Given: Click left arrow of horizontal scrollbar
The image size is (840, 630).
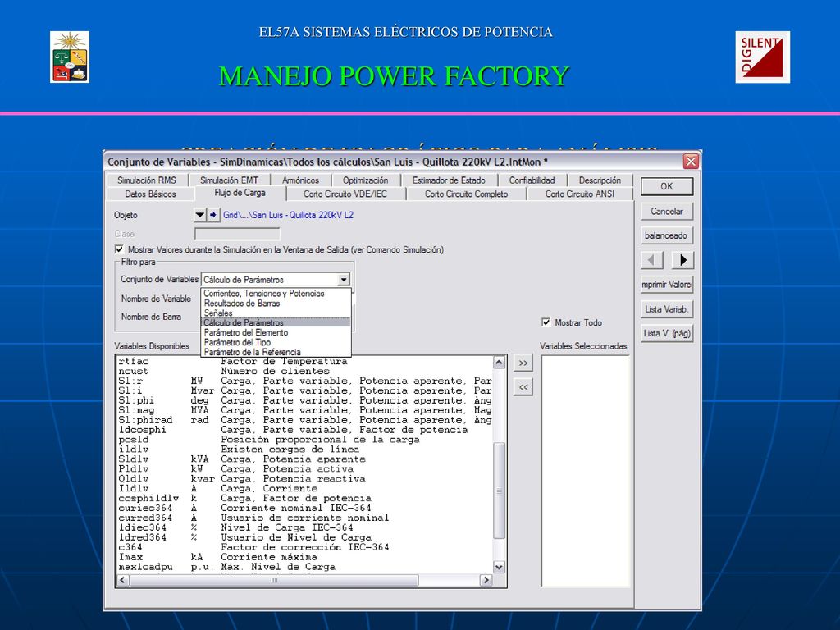Looking at the screenshot, I should tap(123, 580).
